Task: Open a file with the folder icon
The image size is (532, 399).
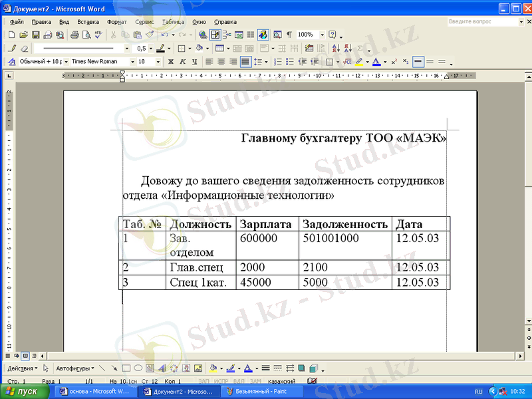Action: point(23,35)
